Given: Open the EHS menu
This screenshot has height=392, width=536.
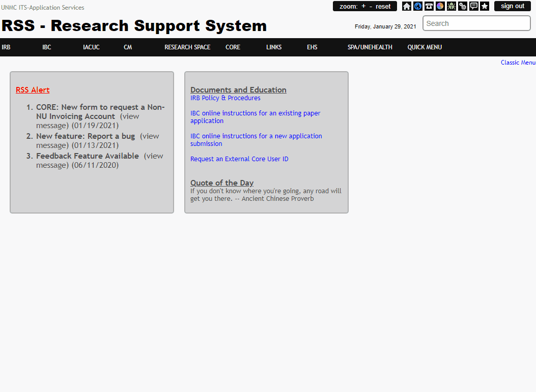Looking at the screenshot, I should 312,47.
